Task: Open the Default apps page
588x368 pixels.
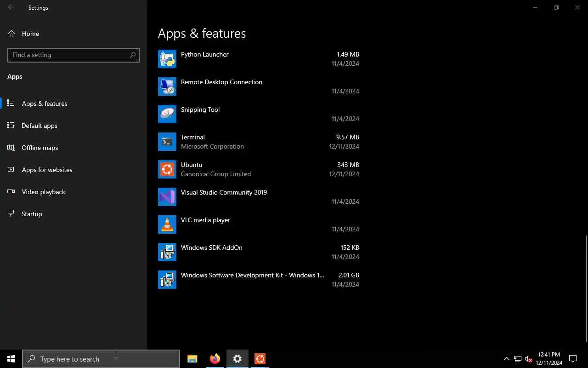Action: pos(73,126)
